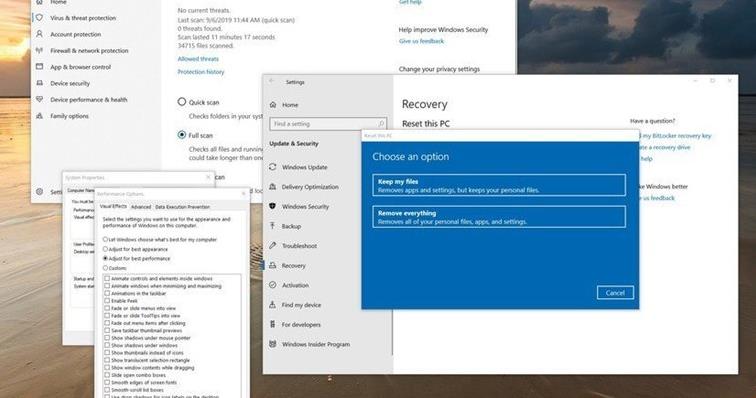Choose the Keep my files option

click(499, 185)
